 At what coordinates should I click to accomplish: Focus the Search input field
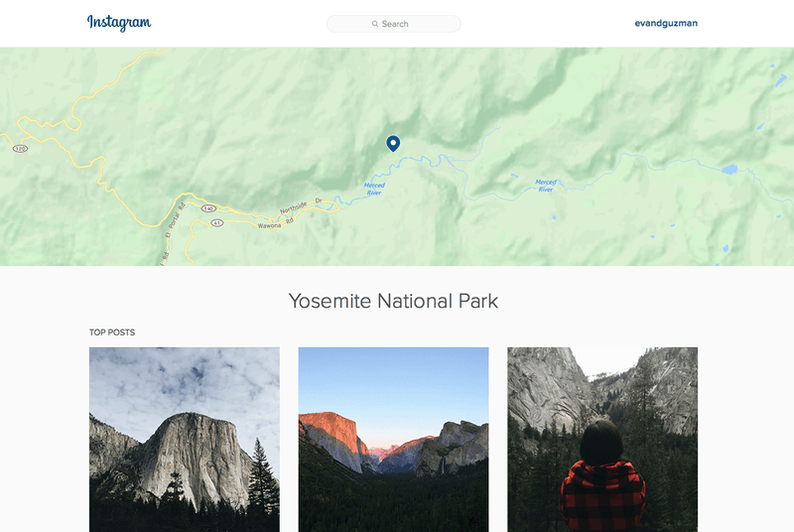click(407, 24)
